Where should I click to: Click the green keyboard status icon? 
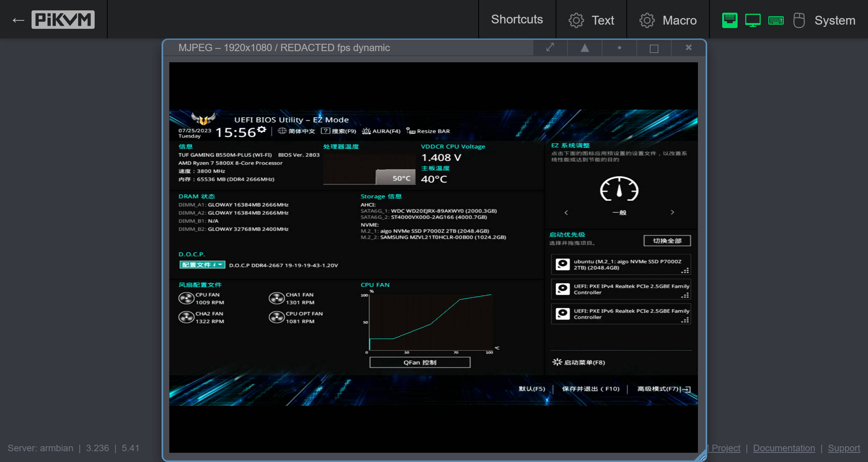pyautogui.click(x=776, y=20)
